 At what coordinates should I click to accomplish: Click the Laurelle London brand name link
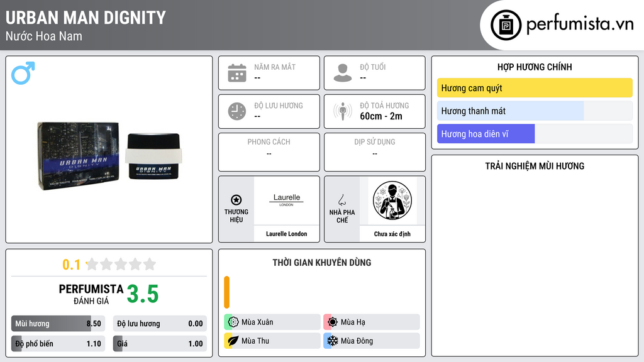pos(286,234)
